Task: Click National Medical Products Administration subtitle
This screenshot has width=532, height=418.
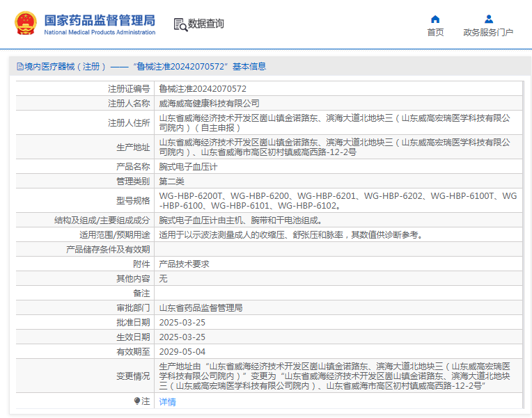Action: (100, 32)
